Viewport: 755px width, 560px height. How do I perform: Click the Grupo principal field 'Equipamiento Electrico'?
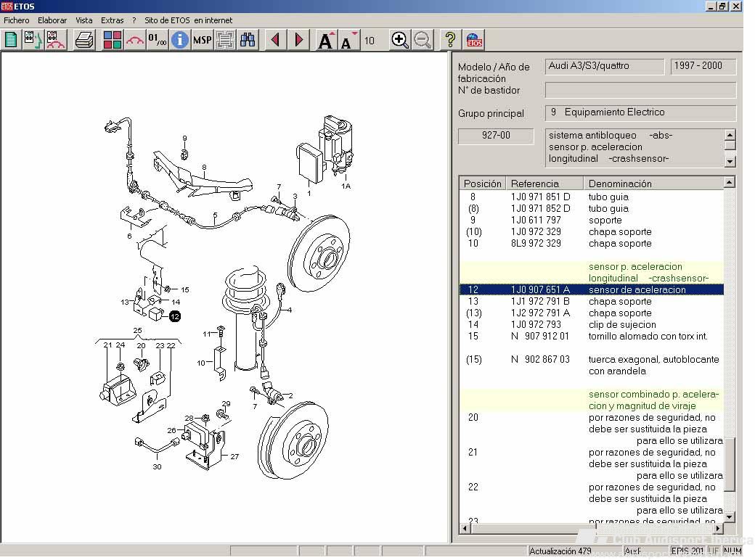click(640, 112)
